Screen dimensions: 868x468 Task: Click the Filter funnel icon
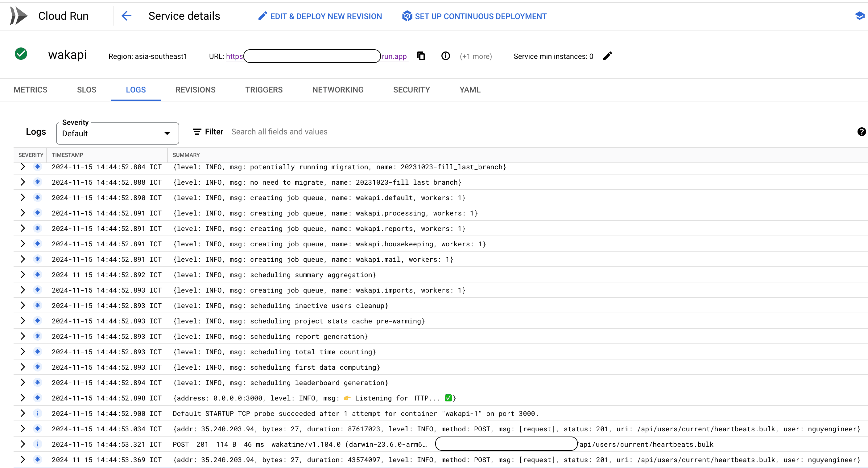pyautogui.click(x=197, y=132)
